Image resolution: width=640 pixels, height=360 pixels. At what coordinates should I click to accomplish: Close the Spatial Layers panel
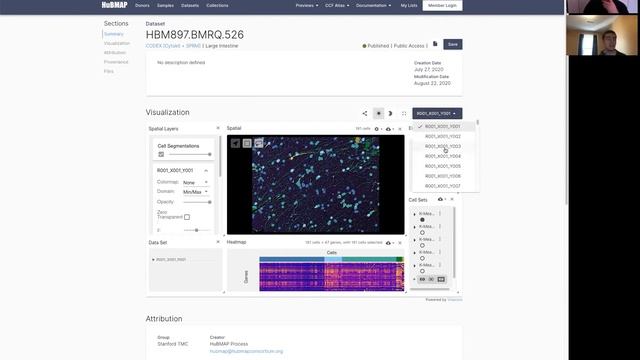pos(218,128)
